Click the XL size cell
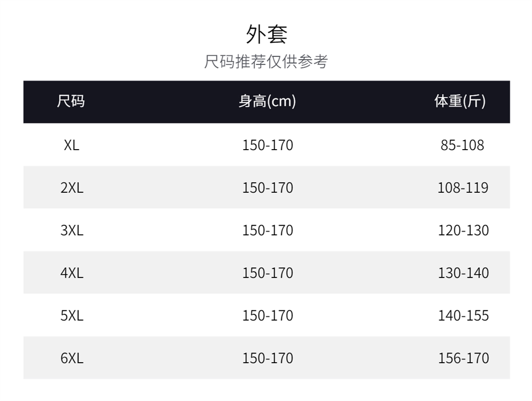 (x=71, y=145)
